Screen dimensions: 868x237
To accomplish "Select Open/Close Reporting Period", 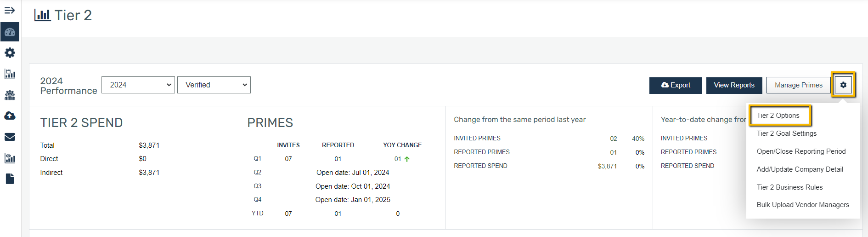I will [x=801, y=151].
